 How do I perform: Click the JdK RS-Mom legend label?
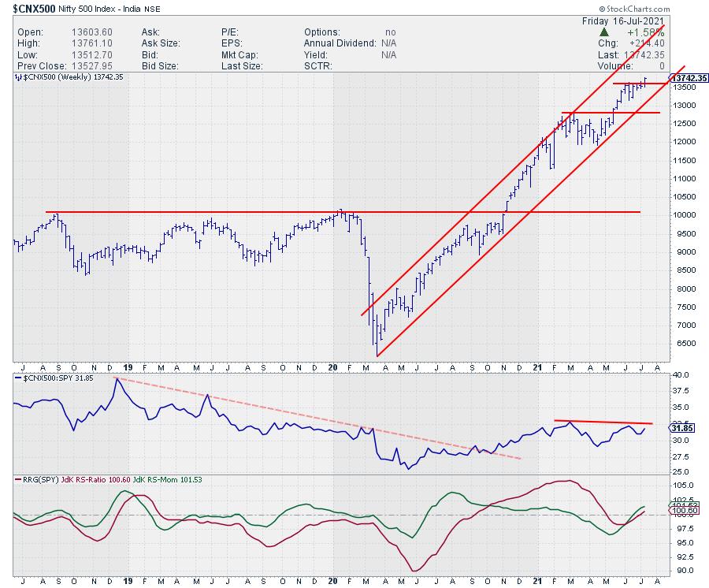[x=171, y=478]
